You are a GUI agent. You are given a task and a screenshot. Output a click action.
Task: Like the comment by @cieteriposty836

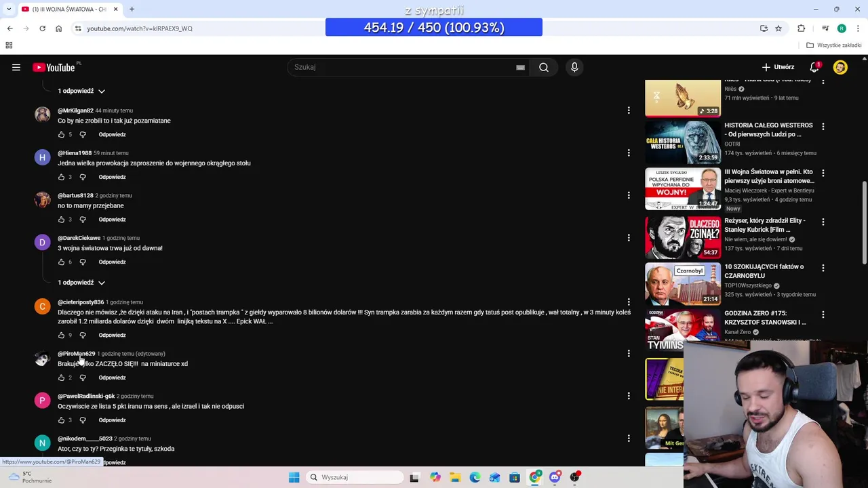point(61,335)
